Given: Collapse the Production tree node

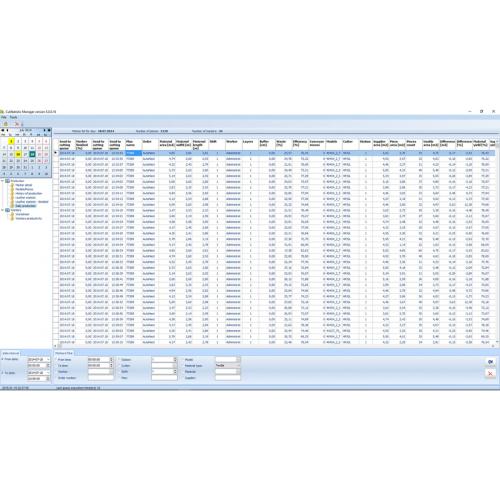Looking at the screenshot, I should (3, 181).
